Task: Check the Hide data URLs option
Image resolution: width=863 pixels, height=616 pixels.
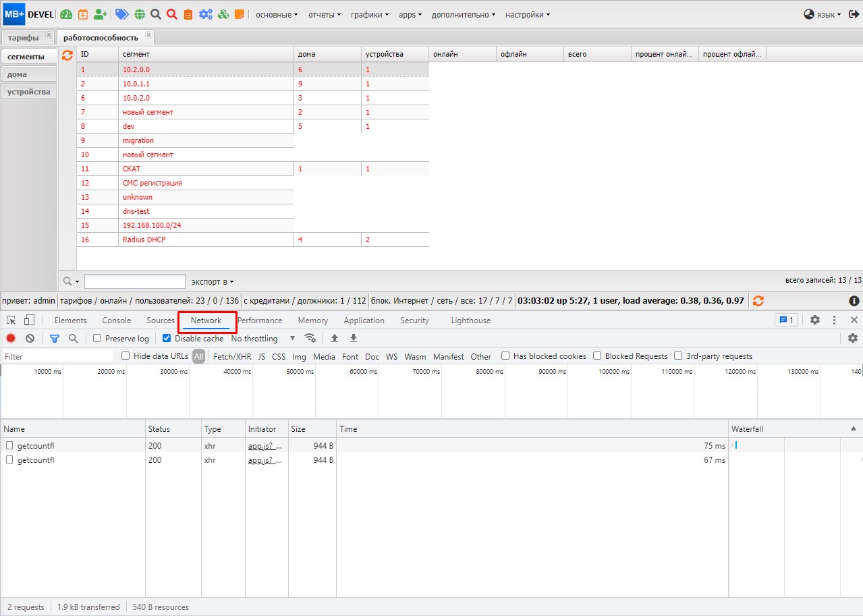Action: (126, 356)
